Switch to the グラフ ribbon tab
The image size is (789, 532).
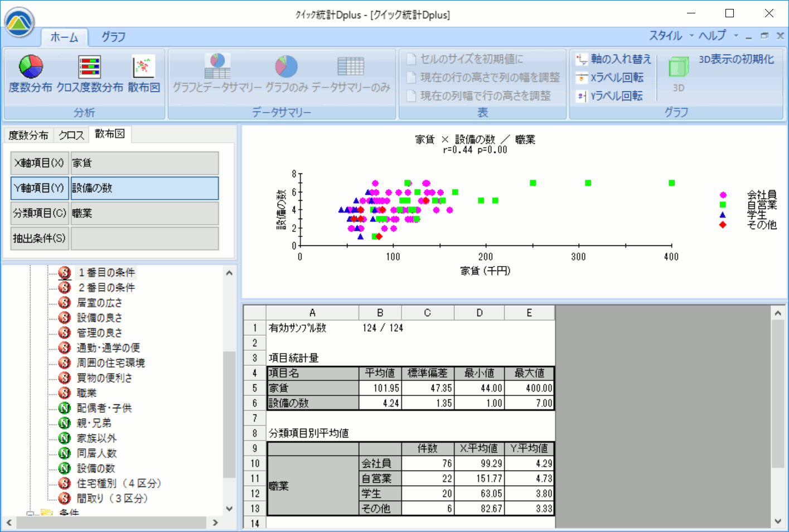click(x=113, y=37)
